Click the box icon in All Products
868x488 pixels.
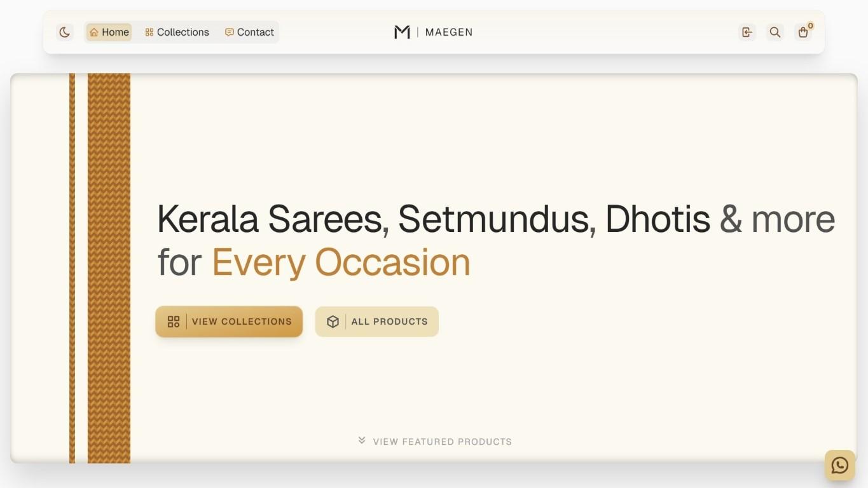pyautogui.click(x=333, y=322)
